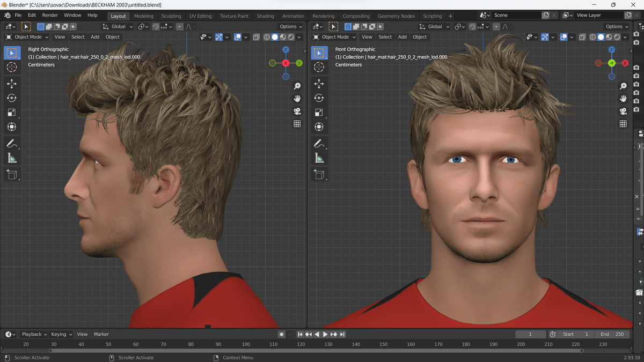The image size is (644, 362).
Task: Select the Scale tool in right viewport
Action: (319, 113)
